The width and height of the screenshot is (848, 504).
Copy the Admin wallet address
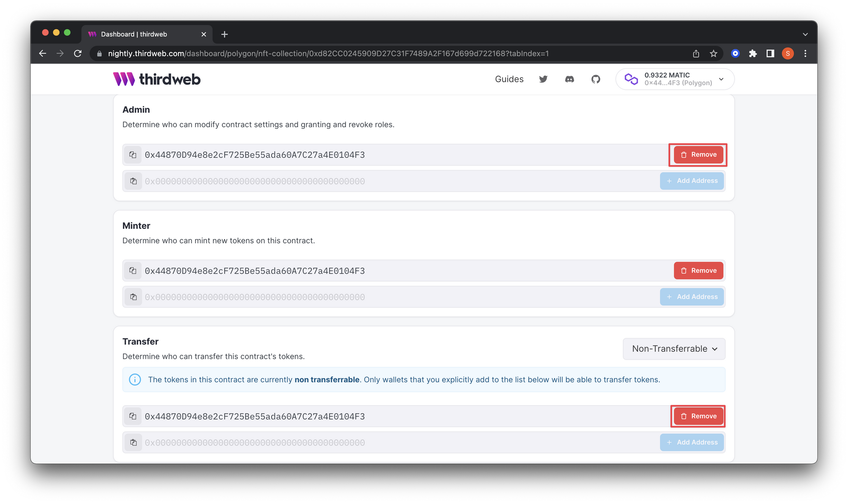(x=133, y=155)
